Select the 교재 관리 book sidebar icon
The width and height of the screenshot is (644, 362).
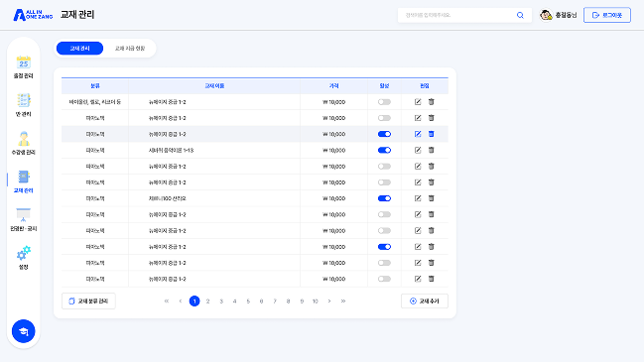tap(24, 177)
